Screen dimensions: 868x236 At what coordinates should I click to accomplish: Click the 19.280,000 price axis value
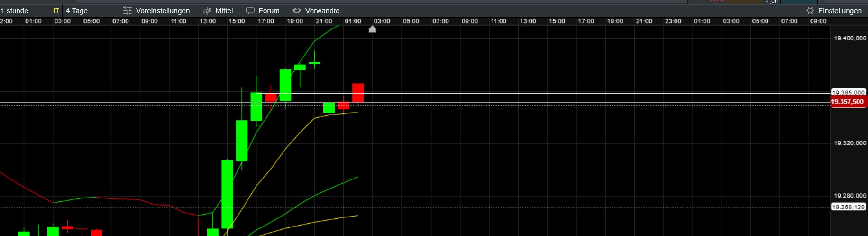850,196
